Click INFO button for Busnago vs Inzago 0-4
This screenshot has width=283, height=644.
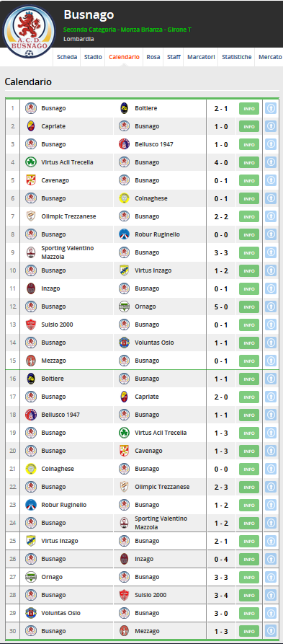point(249,559)
